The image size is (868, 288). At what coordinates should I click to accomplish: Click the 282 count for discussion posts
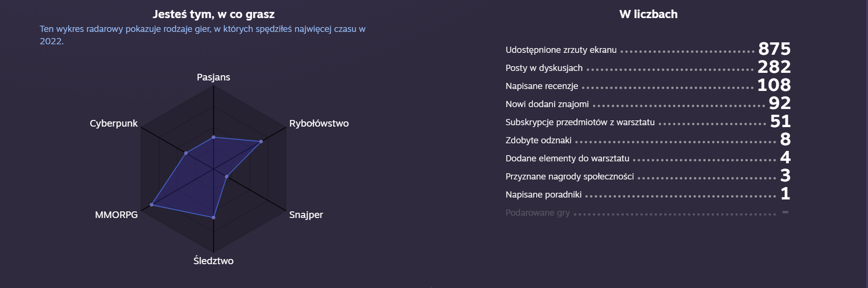[x=774, y=67]
